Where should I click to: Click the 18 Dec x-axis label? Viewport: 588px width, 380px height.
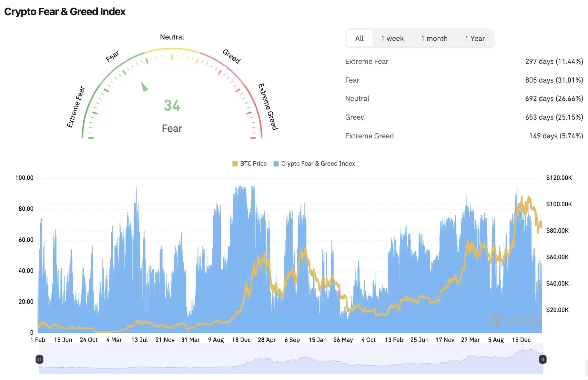tap(241, 340)
